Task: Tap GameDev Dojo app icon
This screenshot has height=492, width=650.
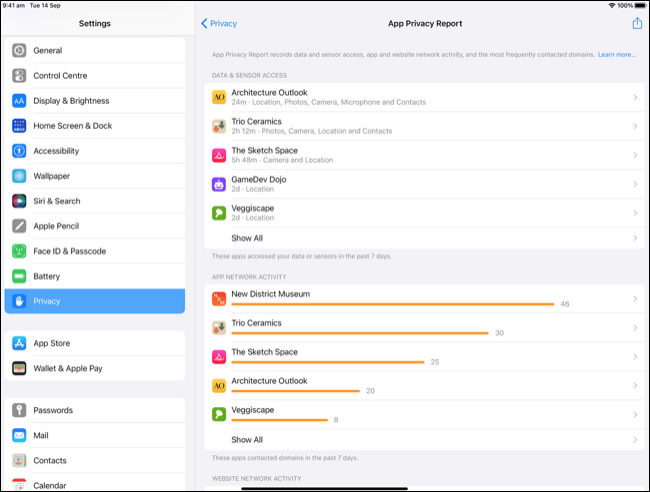Action: 219,184
